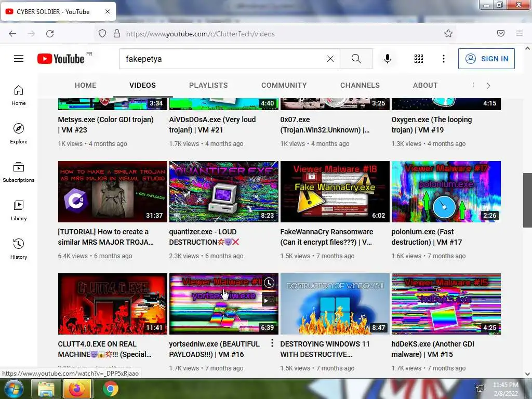Open Explore in the sidebar
The height and width of the screenshot is (399, 532).
tap(19, 134)
